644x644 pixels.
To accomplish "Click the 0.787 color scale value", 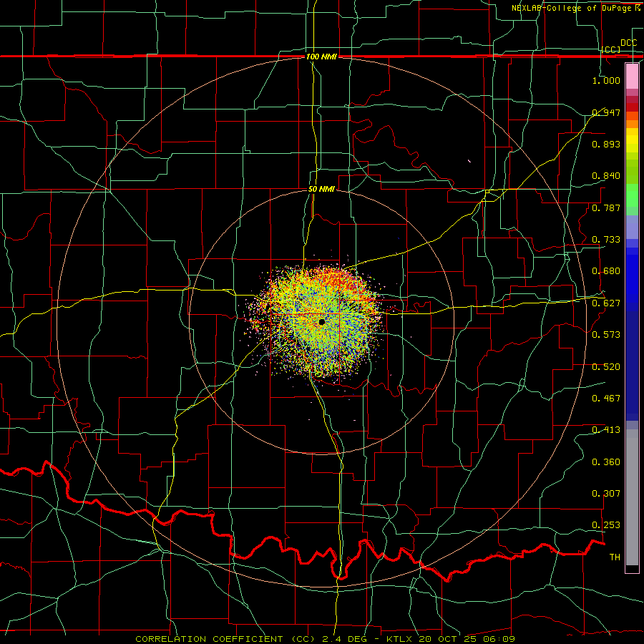I will coord(606,208).
